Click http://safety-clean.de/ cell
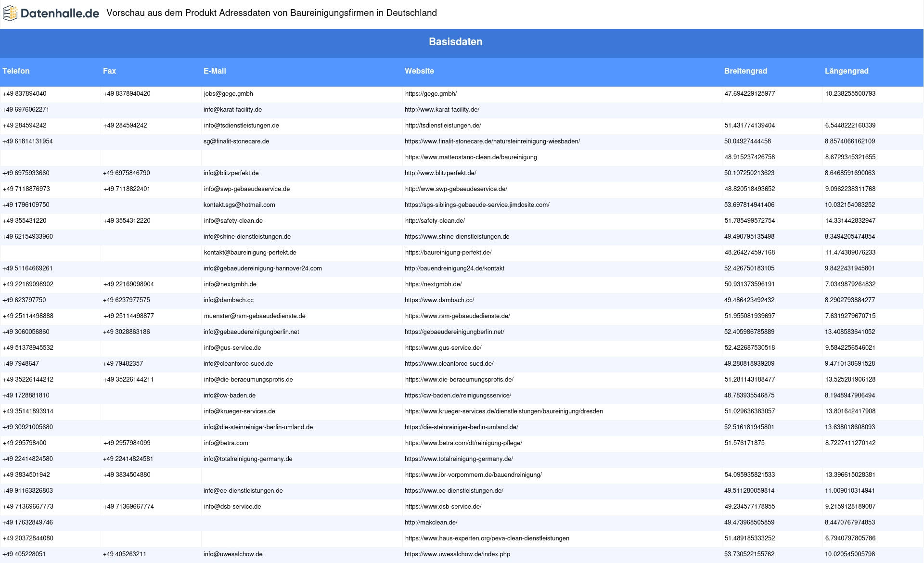 click(x=435, y=221)
